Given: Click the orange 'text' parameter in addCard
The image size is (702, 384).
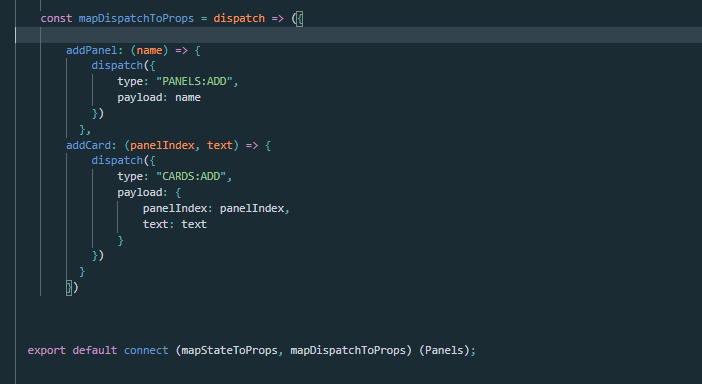Looking at the screenshot, I should click(220, 145).
